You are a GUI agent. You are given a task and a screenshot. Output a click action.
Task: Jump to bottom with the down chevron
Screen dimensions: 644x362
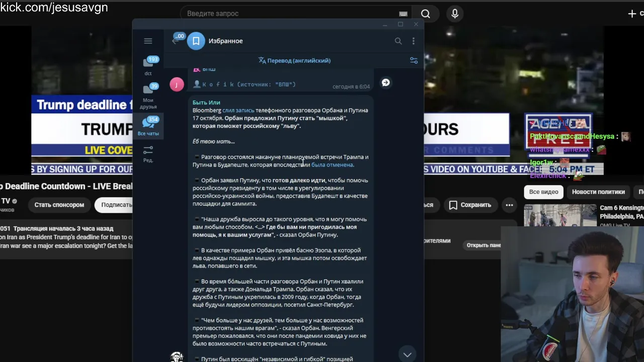pyautogui.click(x=407, y=354)
